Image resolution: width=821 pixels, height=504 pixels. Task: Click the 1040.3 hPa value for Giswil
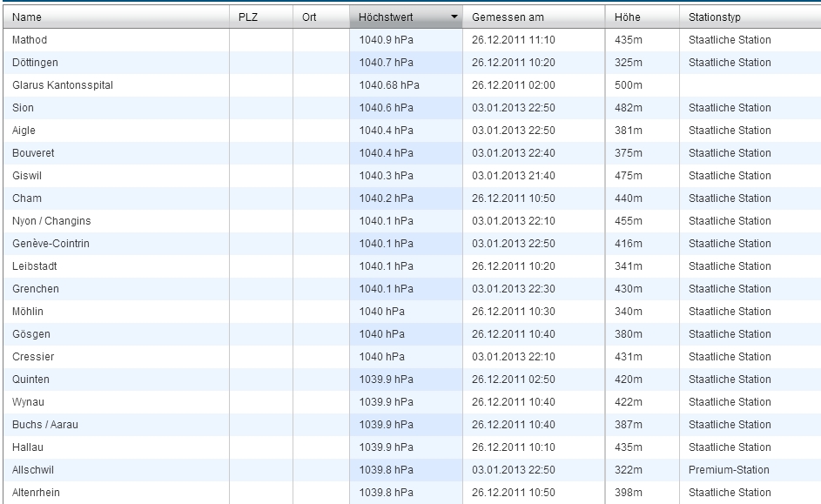pos(386,175)
